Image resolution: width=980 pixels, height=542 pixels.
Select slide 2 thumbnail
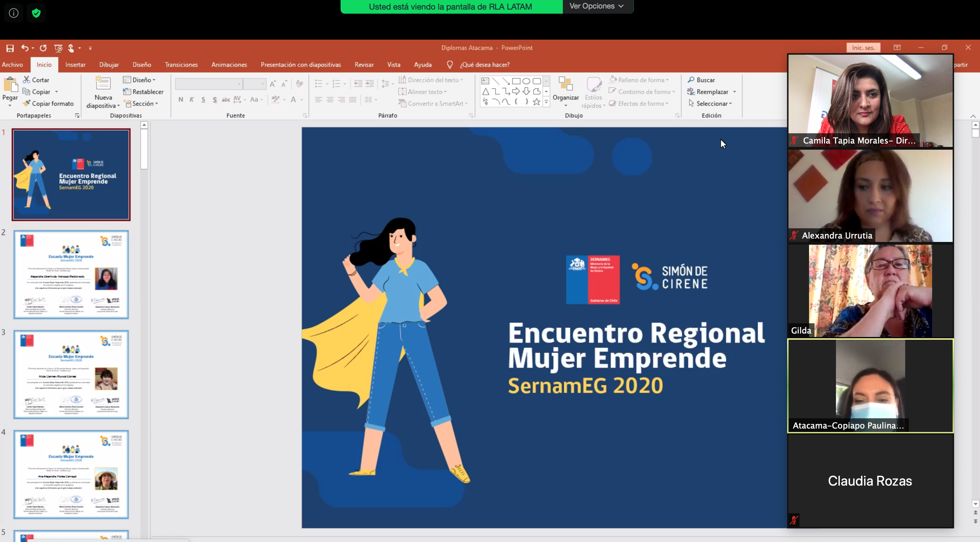[71, 274]
